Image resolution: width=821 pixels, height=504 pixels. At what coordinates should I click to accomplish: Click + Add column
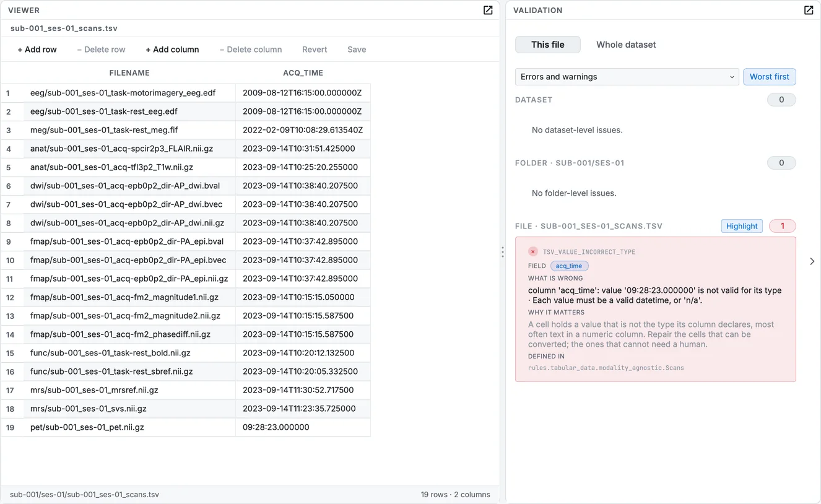pyautogui.click(x=172, y=50)
